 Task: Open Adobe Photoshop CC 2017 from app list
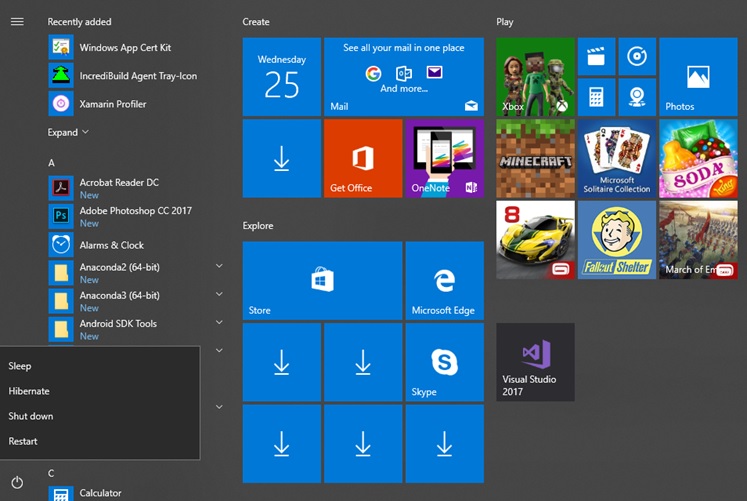[135, 211]
